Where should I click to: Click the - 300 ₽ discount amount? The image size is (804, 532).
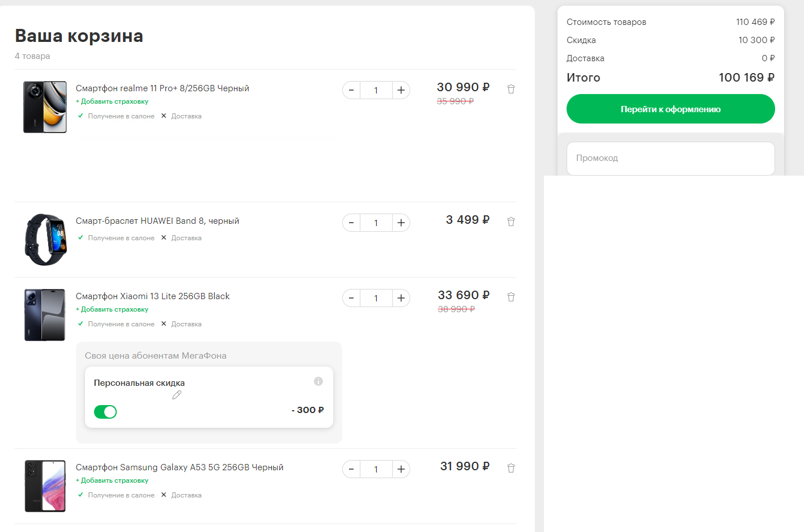[308, 410]
